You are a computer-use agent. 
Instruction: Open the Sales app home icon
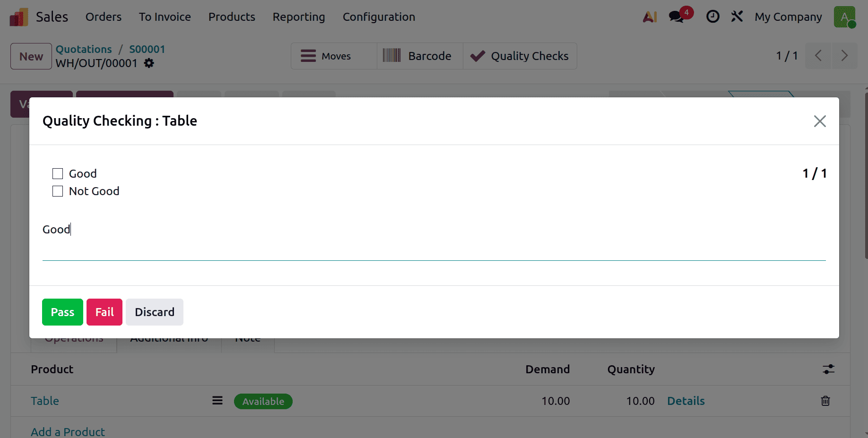(x=19, y=17)
